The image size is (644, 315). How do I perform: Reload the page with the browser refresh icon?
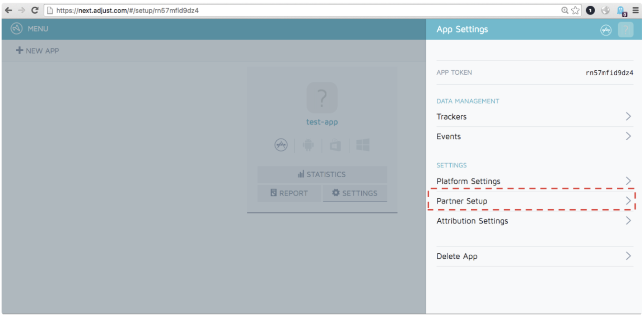(34, 10)
